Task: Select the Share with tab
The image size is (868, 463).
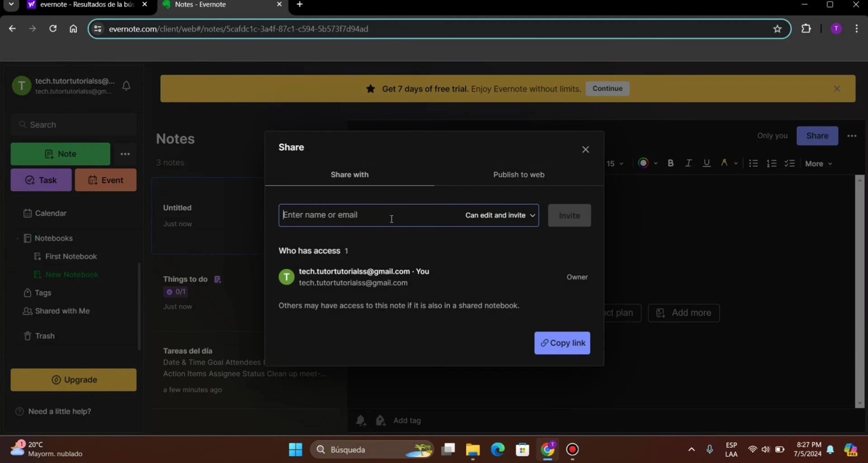Action: [349, 175]
